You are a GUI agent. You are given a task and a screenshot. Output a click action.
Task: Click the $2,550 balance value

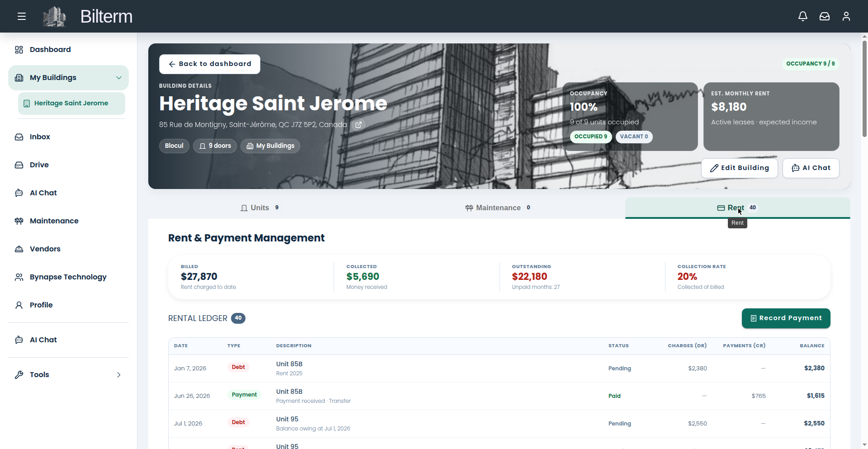(814, 424)
